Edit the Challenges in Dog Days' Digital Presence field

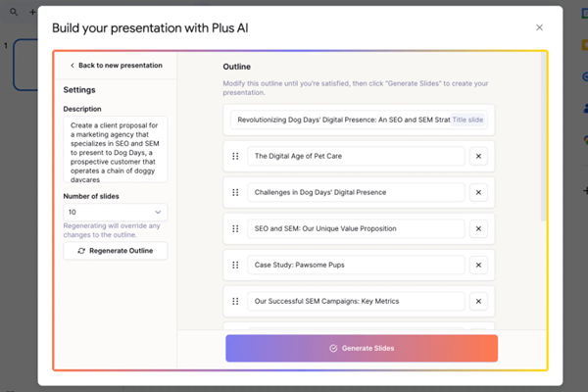(355, 192)
